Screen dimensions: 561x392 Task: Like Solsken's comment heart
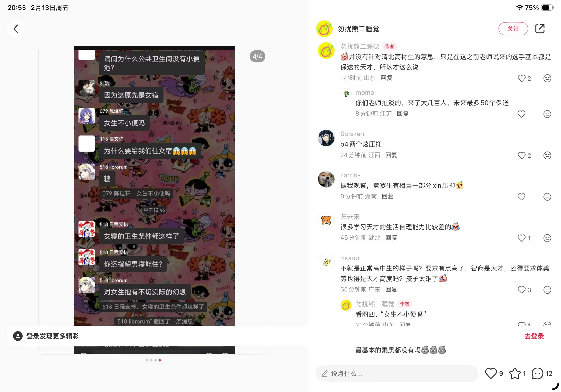(521, 155)
